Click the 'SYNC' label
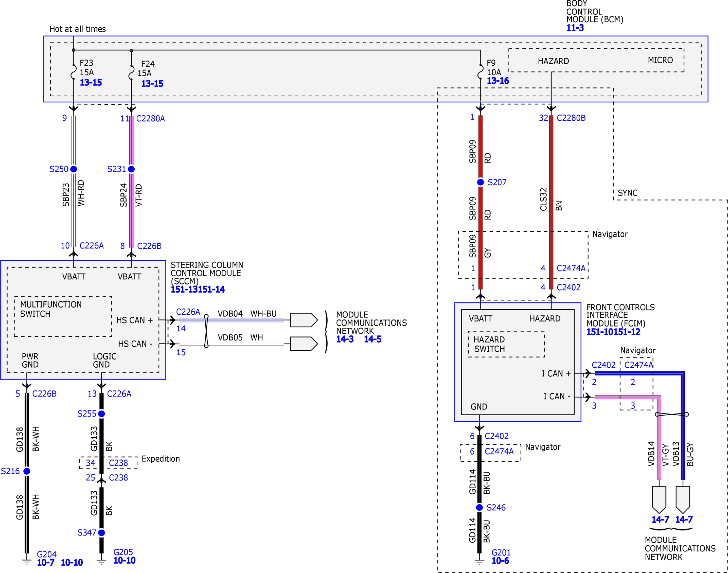The height and width of the screenshot is (573, 728). [x=628, y=193]
